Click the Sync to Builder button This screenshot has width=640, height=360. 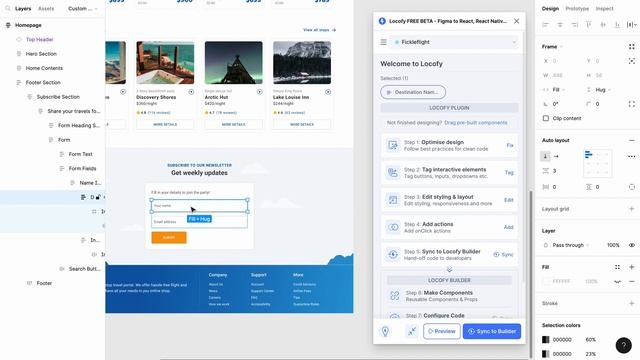click(492, 331)
